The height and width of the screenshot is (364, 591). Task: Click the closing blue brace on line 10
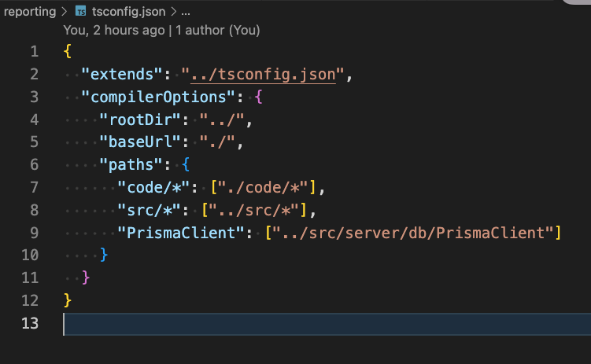pyautogui.click(x=104, y=256)
